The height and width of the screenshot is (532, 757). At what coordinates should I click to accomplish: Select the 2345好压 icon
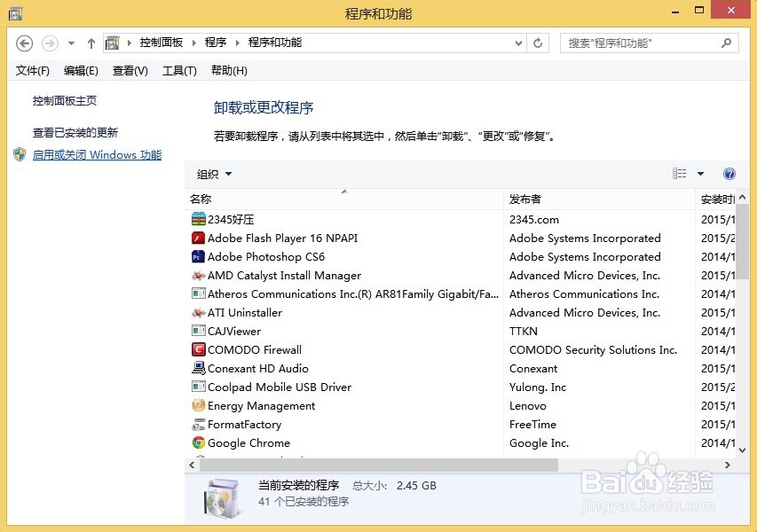pyautogui.click(x=199, y=220)
